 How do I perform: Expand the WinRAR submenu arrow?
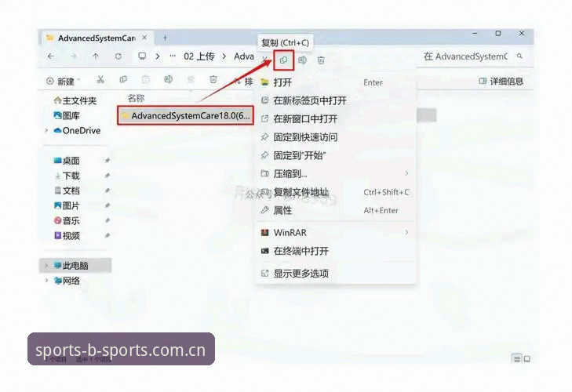coord(406,232)
